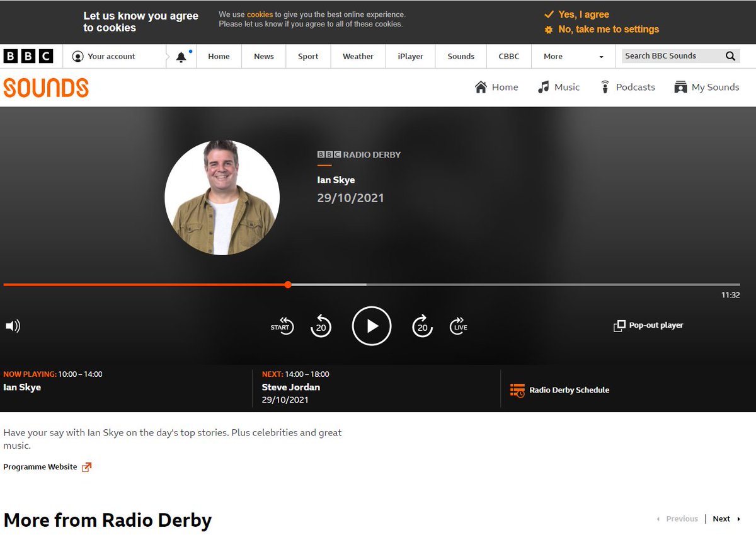Open the News section
This screenshot has width=756, height=535.
click(264, 56)
